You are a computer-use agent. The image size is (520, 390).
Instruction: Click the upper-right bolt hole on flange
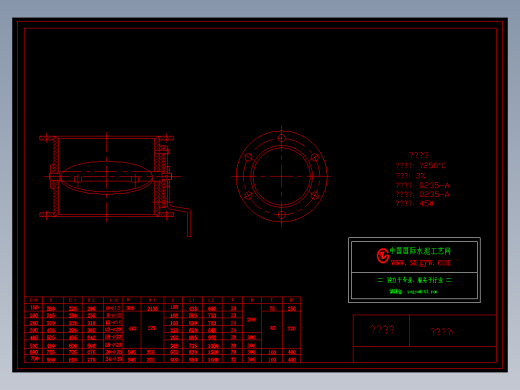315,157
